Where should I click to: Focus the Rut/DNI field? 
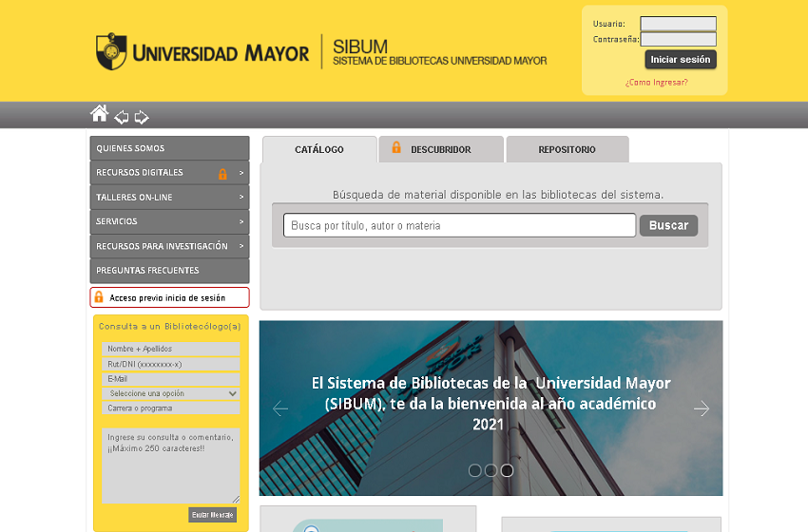[171, 364]
